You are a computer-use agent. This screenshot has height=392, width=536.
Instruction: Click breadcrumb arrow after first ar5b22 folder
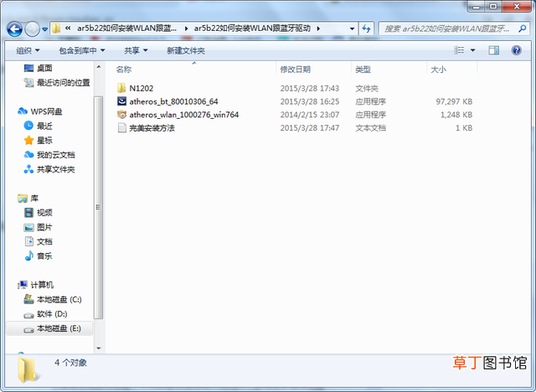(186, 28)
